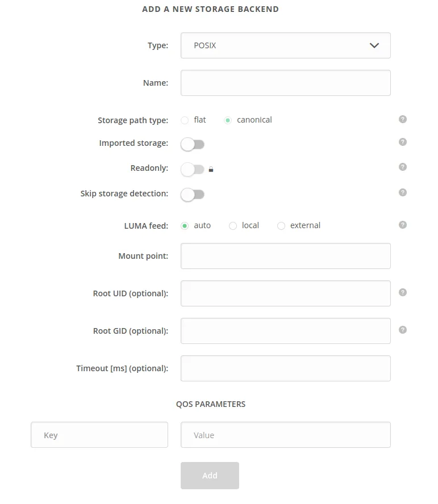This screenshot has height=504, width=438.
Task: Open help for Skip storage detection
Action: 403,192
